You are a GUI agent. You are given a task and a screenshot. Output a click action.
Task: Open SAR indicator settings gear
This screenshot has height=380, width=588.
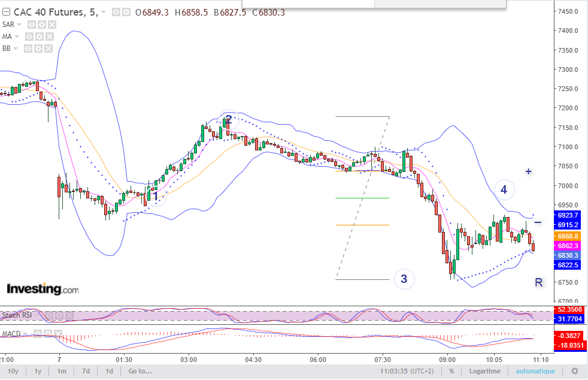(x=42, y=25)
